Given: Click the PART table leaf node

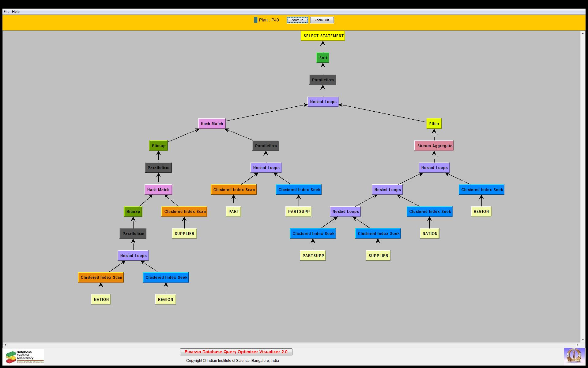Looking at the screenshot, I should pos(233,212).
